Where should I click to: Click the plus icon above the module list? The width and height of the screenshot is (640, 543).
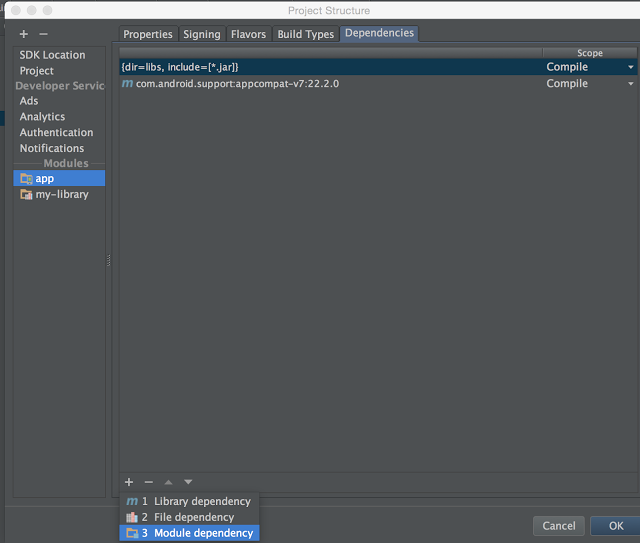(x=24, y=34)
